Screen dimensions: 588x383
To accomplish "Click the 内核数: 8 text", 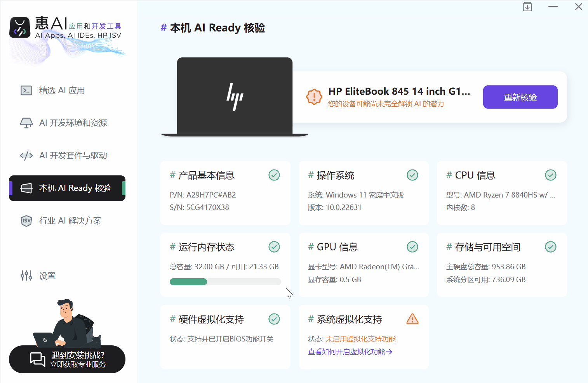I will 461,207.
